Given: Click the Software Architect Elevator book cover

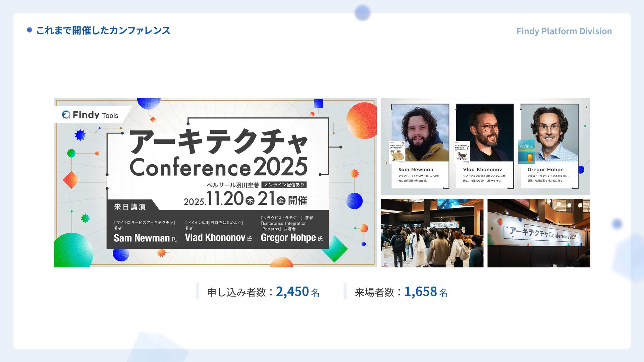Looking at the screenshot, I should click(x=526, y=152).
